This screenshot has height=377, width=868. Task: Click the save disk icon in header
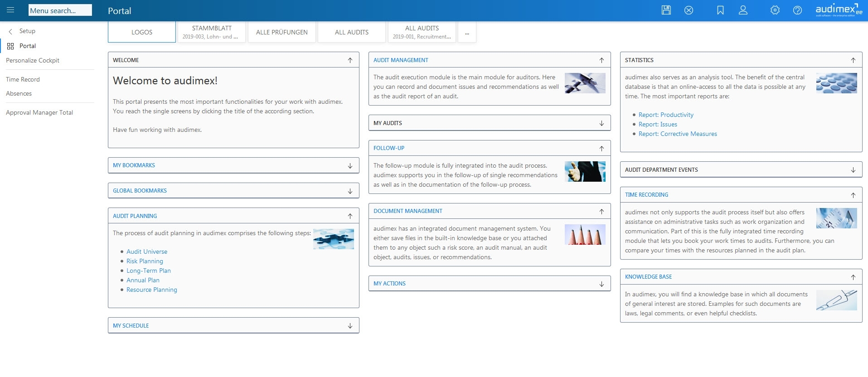666,10
